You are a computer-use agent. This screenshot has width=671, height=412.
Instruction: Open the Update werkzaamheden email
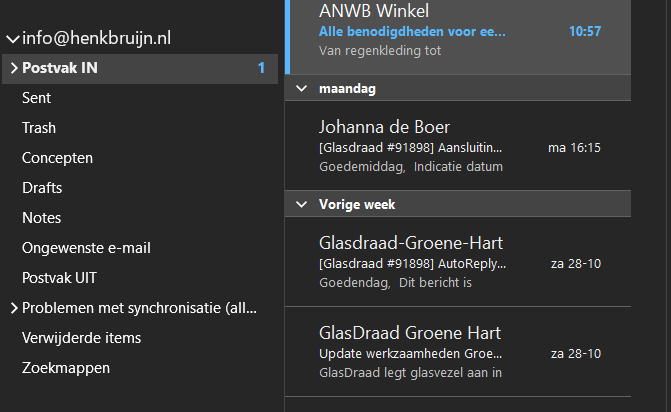[458, 352]
